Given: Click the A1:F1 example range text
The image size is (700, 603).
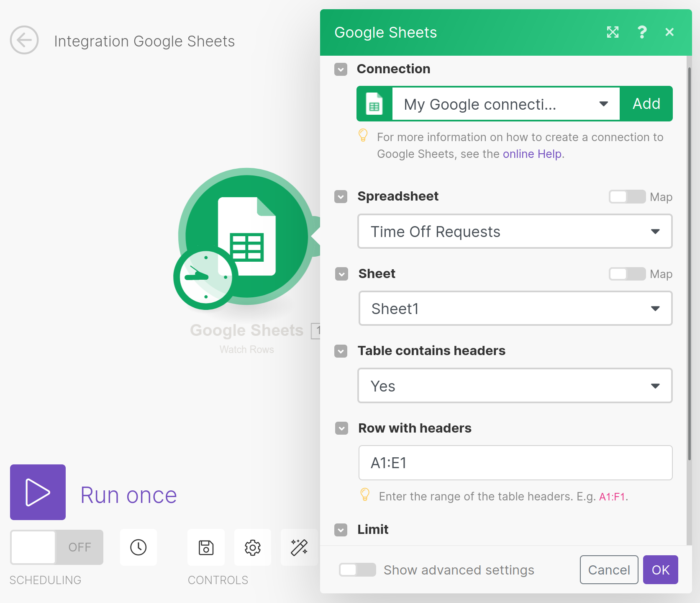Looking at the screenshot, I should tap(612, 497).
